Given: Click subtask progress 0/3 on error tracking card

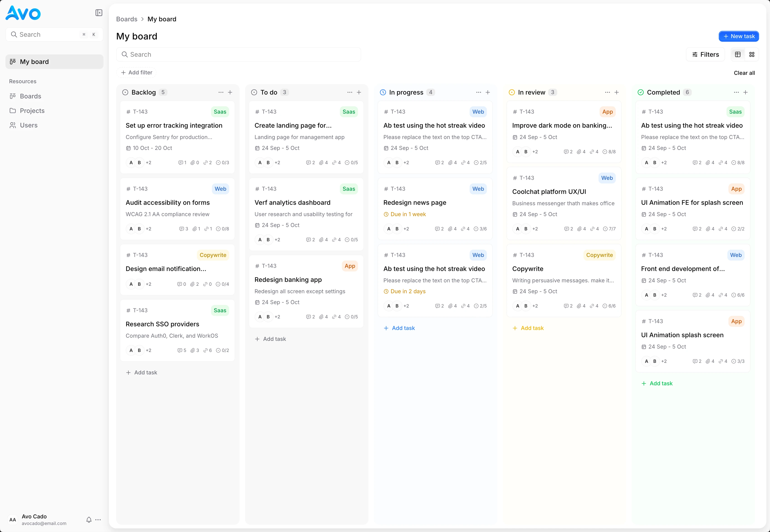Looking at the screenshot, I should click(x=222, y=163).
